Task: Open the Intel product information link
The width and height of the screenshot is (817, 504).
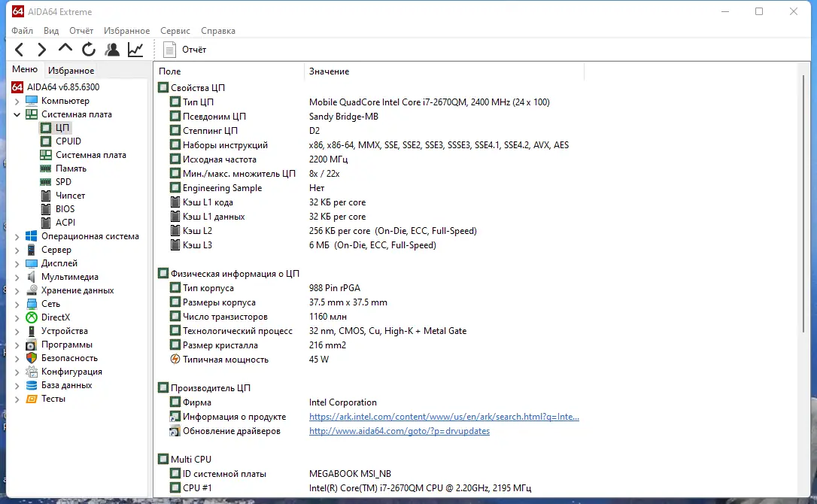Action: [442, 416]
